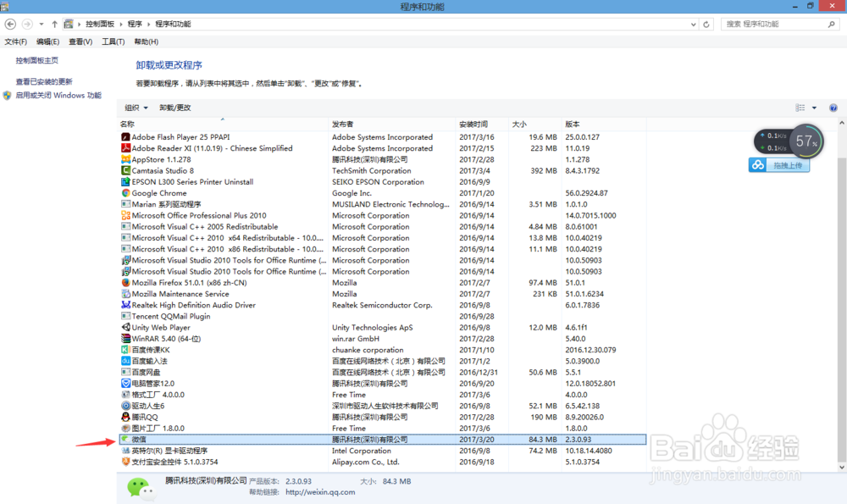Image resolution: width=847 pixels, height=504 pixels.
Task: Open help with the question mark icon
Action: [x=833, y=108]
